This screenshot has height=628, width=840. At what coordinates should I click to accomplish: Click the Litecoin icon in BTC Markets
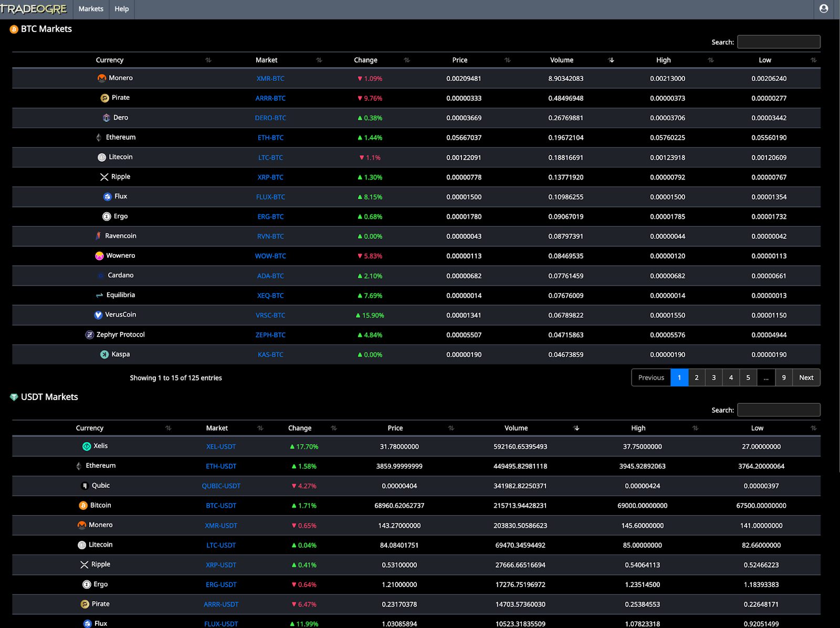coord(102,158)
